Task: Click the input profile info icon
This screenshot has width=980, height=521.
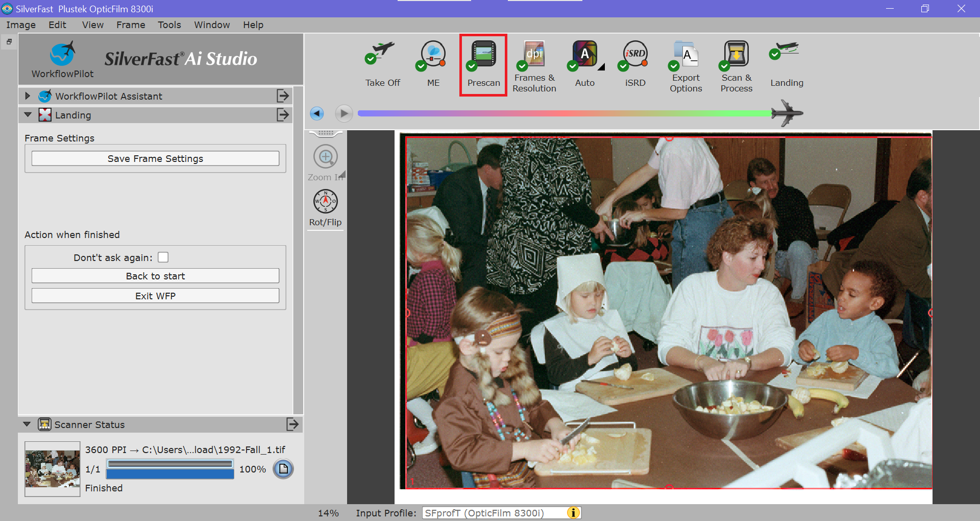Action: (573, 513)
